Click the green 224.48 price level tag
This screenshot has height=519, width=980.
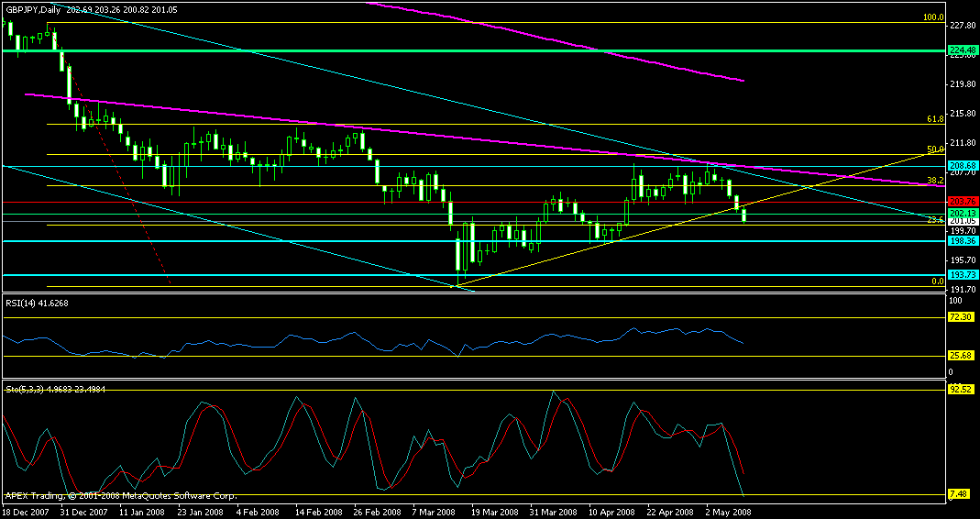point(960,50)
